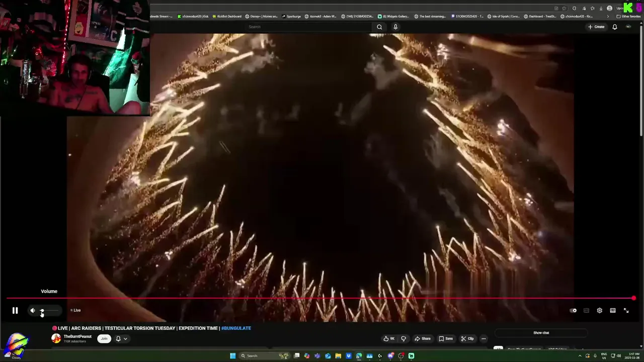Open the player settings gear

click(599, 311)
